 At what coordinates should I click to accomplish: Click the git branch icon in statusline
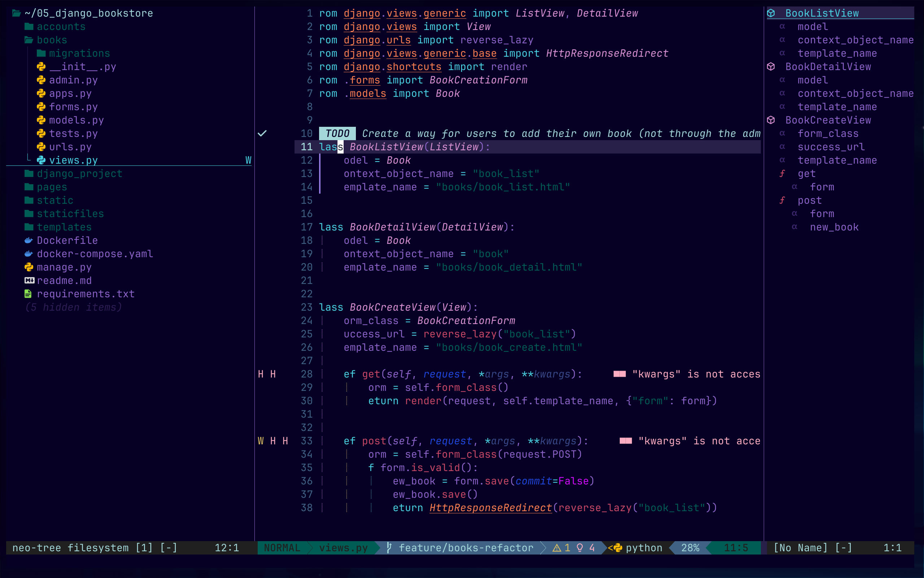coord(389,548)
